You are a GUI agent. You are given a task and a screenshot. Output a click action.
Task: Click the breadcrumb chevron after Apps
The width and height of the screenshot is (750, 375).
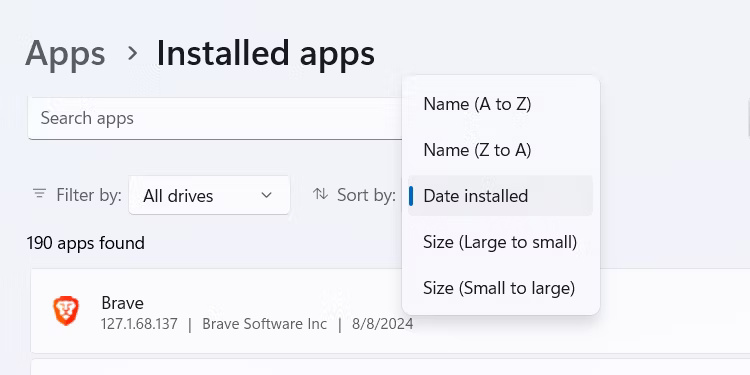click(132, 54)
